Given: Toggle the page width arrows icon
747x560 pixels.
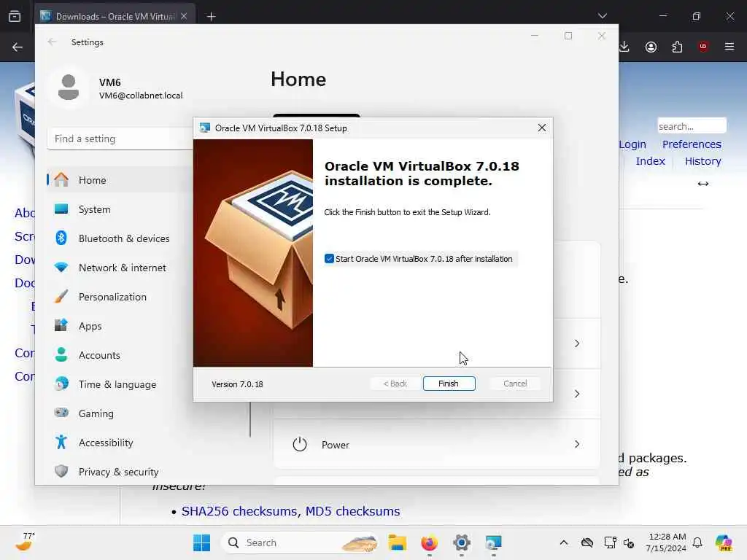Looking at the screenshot, I should (x=703, y=184).
